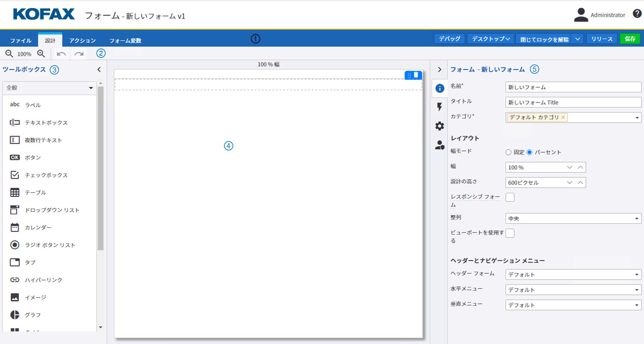Click the toolbox vertical scrollbar
This screenshot has height=344, width=644.
(x=101, y=167)
